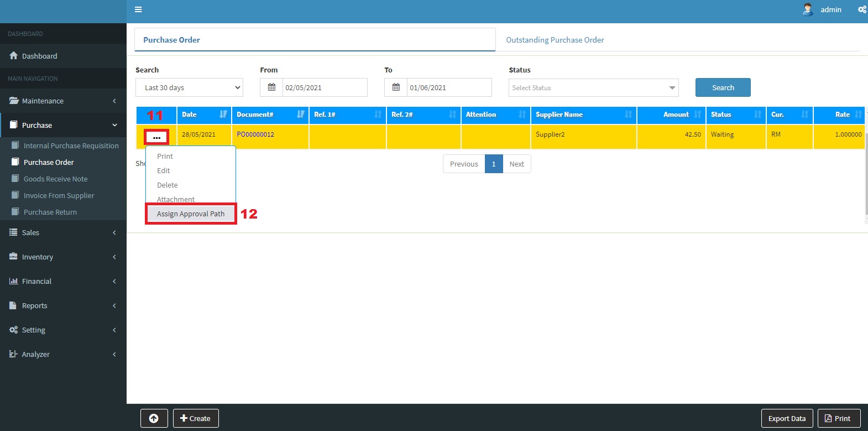
Task: Expand the Inventory sidebar menu
Action: 63,257
